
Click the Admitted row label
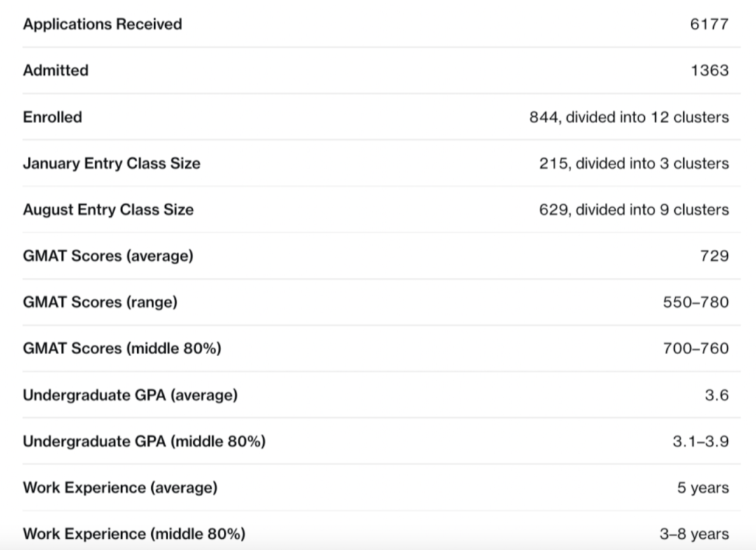coord(55,71)
